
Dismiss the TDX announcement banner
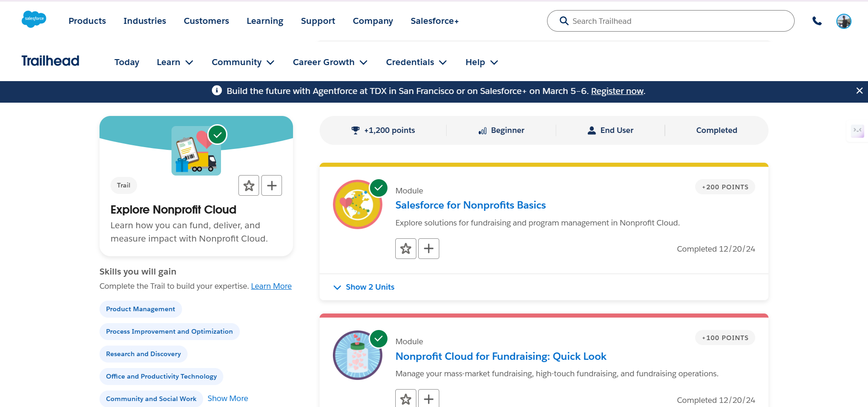click(x=859, y=91)
